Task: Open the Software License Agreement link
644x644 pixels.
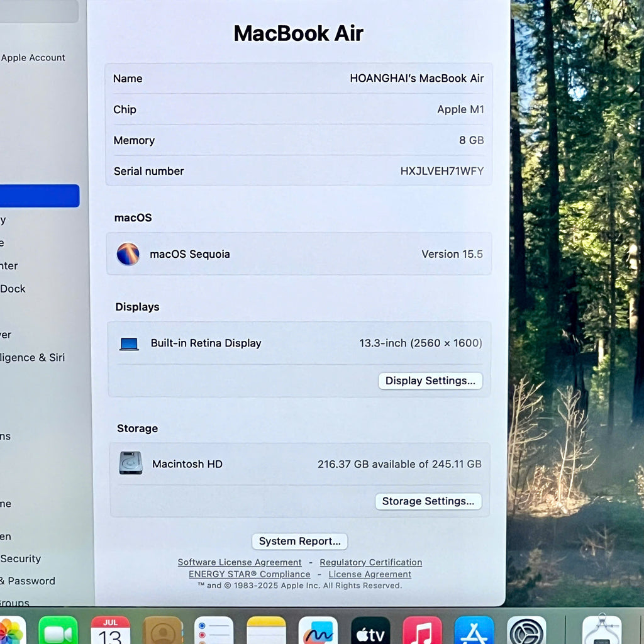Action: coord(240,562)
